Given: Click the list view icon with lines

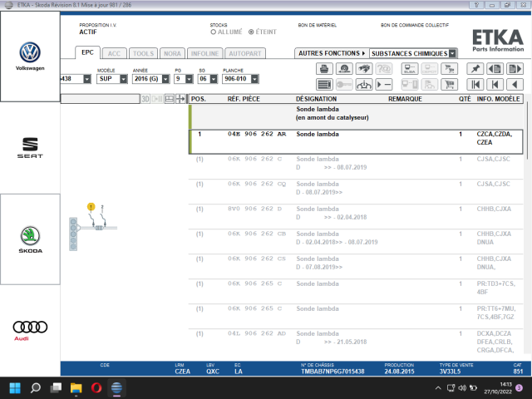Looking at the screenshot, I should (x=324, y=85).
